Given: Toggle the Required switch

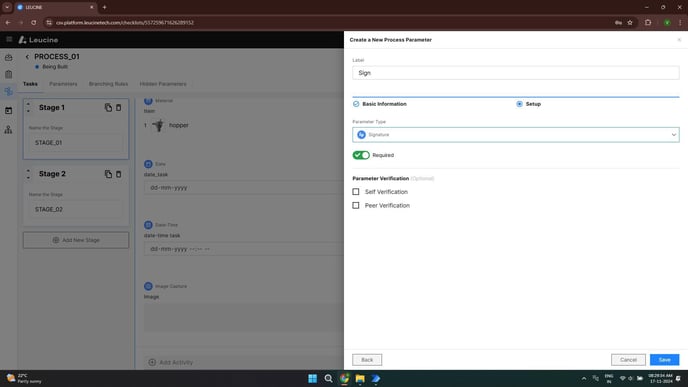Looking at the screenshot, I should point(361,155).
